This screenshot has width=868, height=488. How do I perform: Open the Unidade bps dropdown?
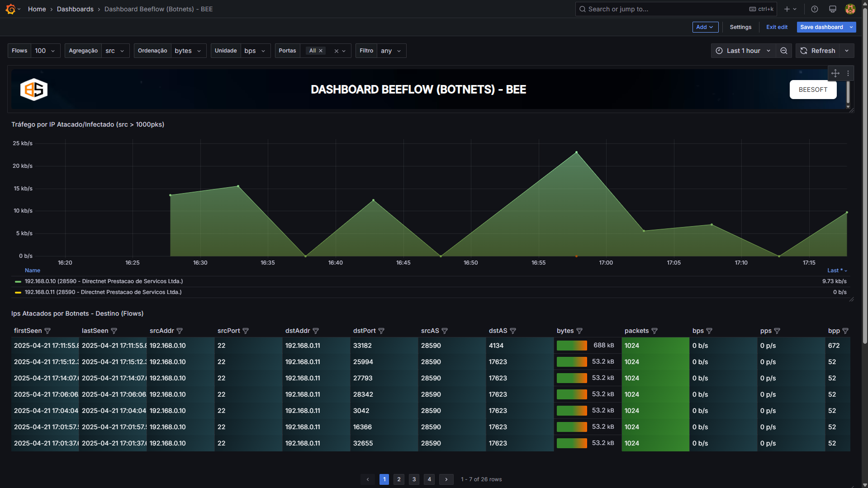tap(255, 51)
